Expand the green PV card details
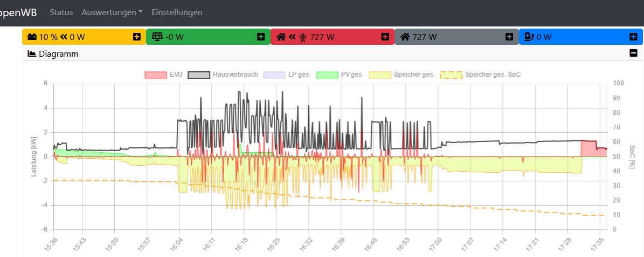Screen dimensions: 644x257 click(261, 37)
